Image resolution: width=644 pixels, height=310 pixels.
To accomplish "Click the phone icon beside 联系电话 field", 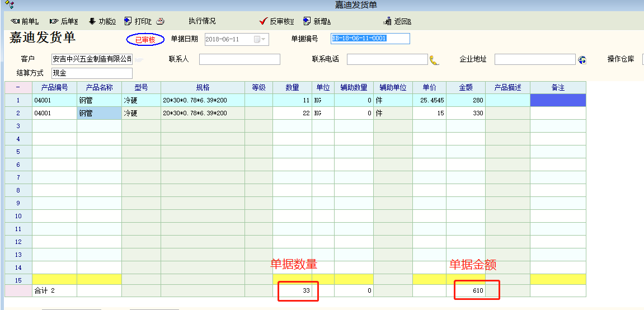I will click(x=434, y=60).
